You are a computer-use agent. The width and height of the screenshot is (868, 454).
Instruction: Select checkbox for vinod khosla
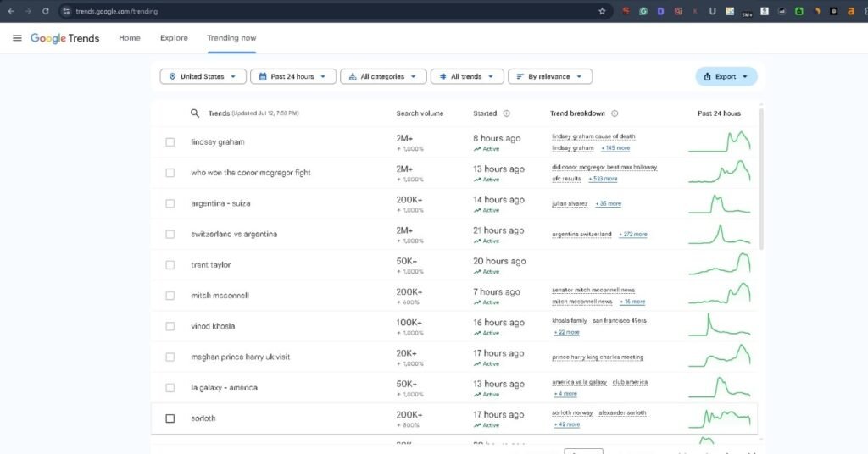point(170,326)
